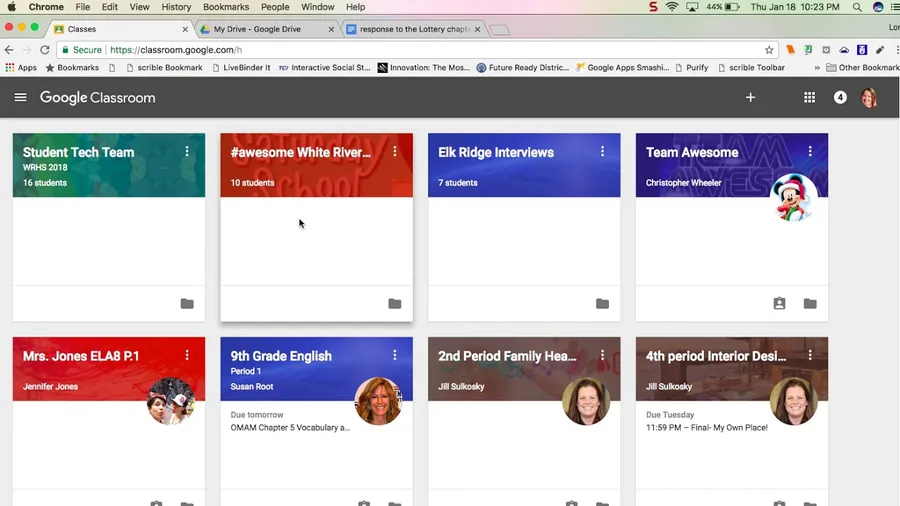900x506 pixels.
Task: Open the #awesome White River class title
Action: click(300, 153)
